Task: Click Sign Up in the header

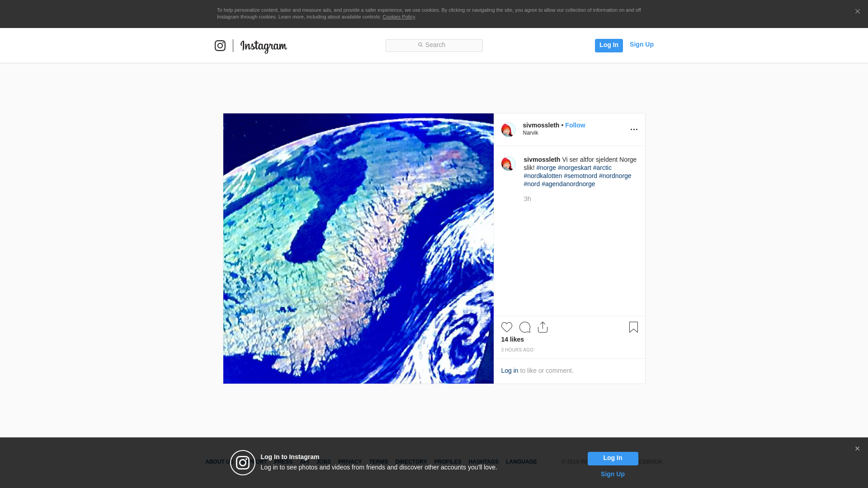Action: 641,44
